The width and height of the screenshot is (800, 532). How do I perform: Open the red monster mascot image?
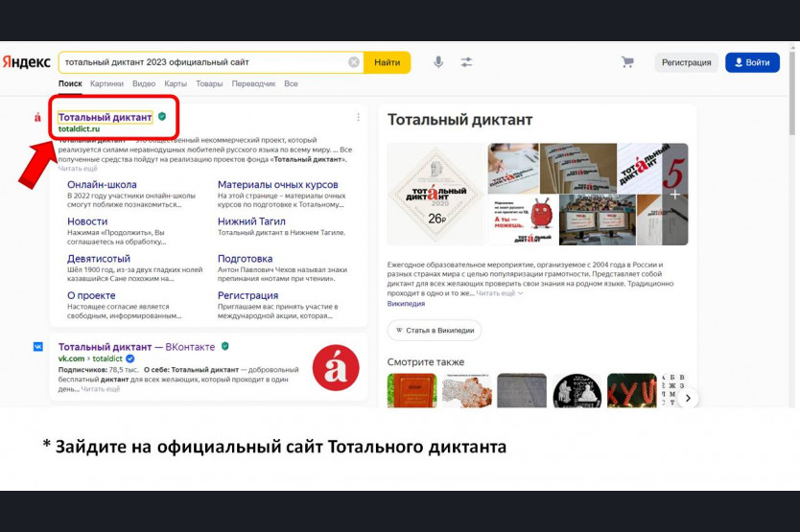click(x=523, y=220)
